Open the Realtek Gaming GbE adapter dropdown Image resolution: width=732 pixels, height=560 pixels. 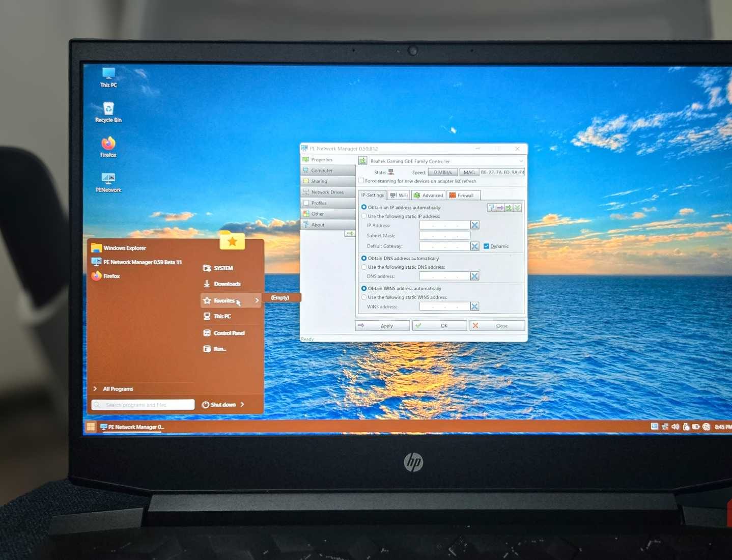point(521,161)
